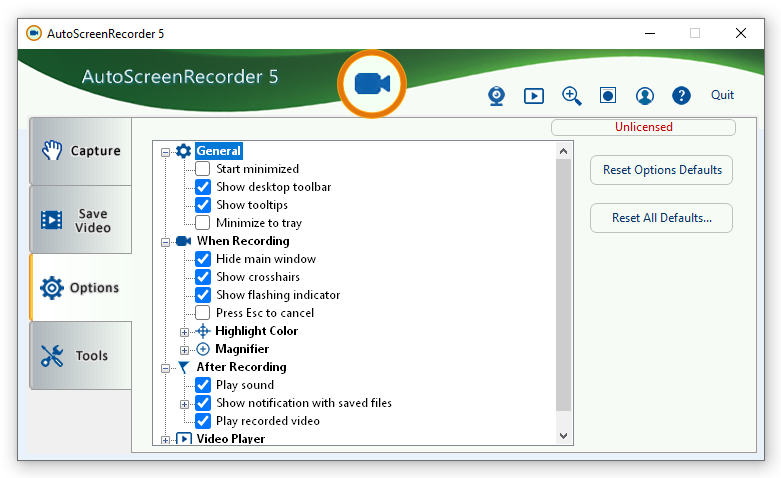Click the funnel icon beside After Recording
The height and width of the screenshot is (478, 781).
[x=183, y=367]
